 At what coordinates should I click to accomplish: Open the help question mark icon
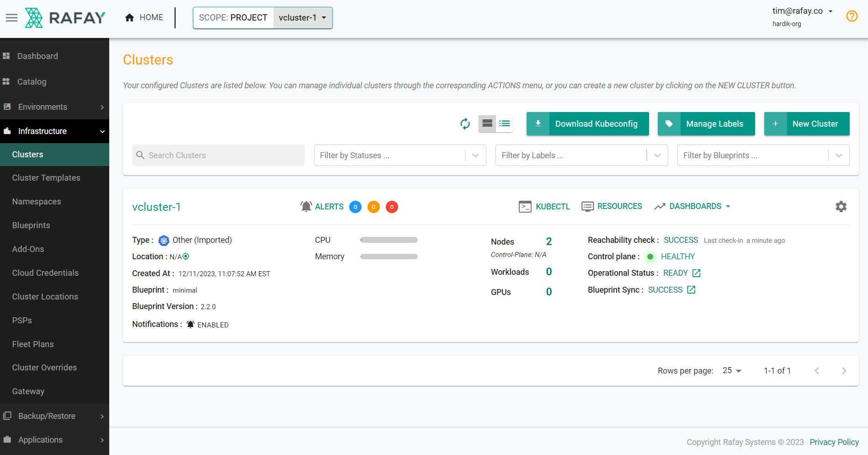[852, 16]
